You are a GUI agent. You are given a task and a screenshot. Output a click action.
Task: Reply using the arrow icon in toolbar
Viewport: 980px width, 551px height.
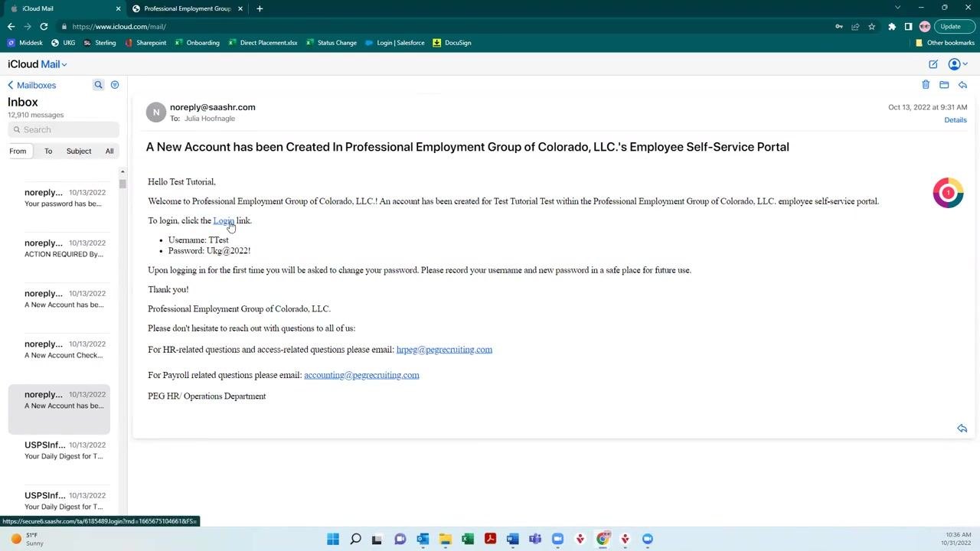pyautogui.click(x=962, y=85)
